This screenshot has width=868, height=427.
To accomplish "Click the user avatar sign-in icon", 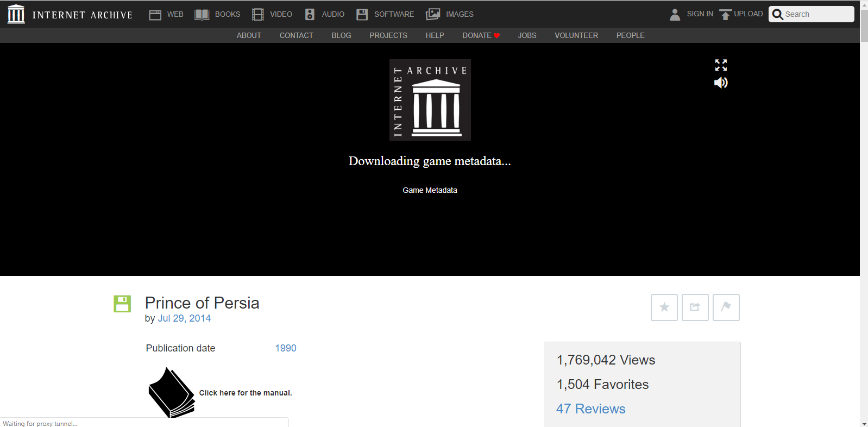I will (x=675, y=15).
